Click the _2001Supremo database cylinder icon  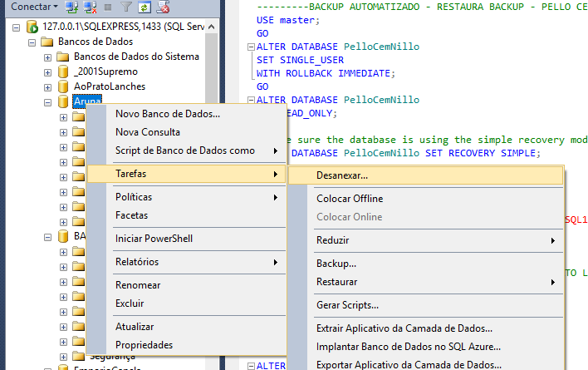tap(63, 72)
